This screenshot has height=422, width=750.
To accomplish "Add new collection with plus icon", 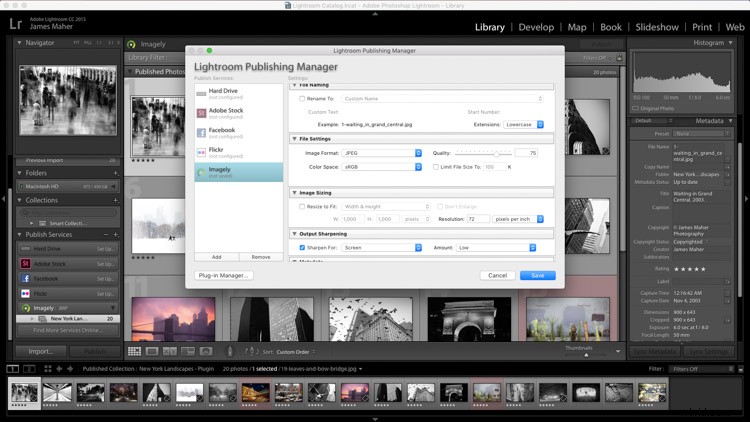I will pos(116,200).
